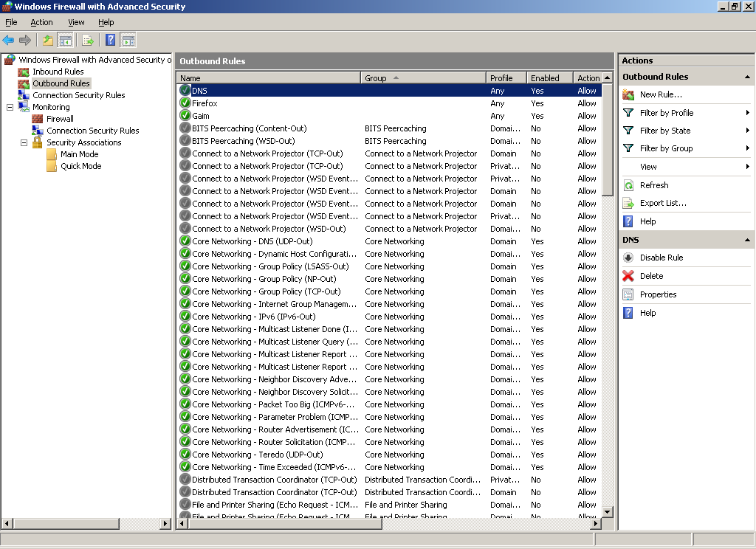
Task: Select the Connection Security Rules icon under Monitoring
Action: pos(38,131)
